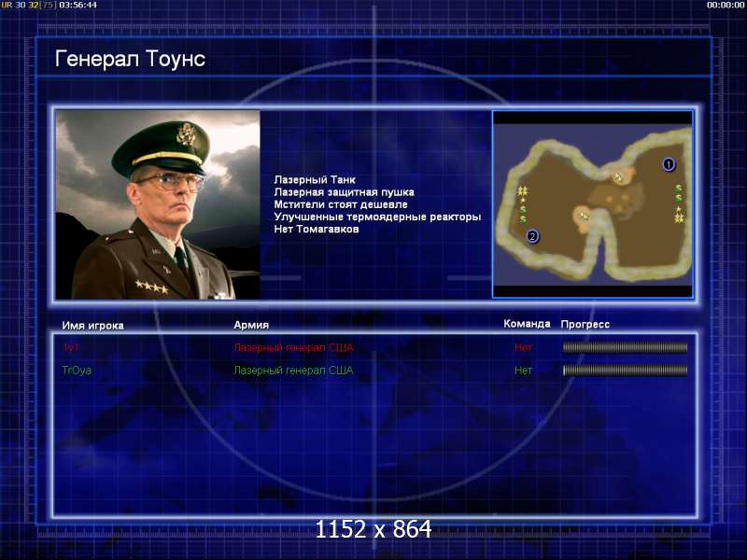Screen dimensions: 747x560
Task: Click "Армия" column header
Action: [x=251, y=325]
